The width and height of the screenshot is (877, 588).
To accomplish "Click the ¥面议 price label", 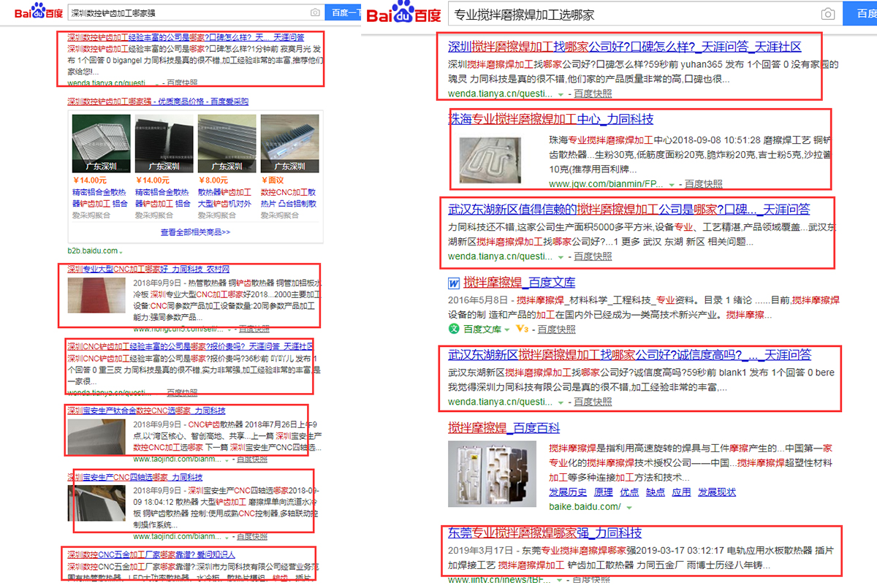I will [272, 180].
